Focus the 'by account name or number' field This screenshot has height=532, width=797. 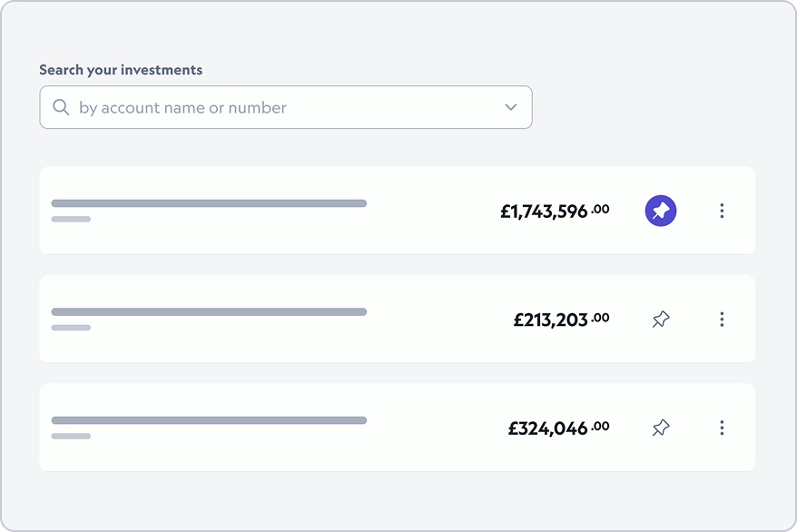click(272, 107)
